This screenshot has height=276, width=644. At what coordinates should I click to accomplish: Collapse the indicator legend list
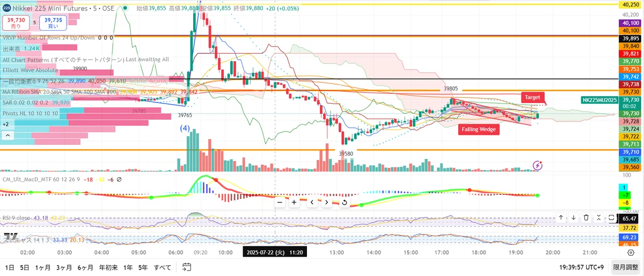coord(8,135)
